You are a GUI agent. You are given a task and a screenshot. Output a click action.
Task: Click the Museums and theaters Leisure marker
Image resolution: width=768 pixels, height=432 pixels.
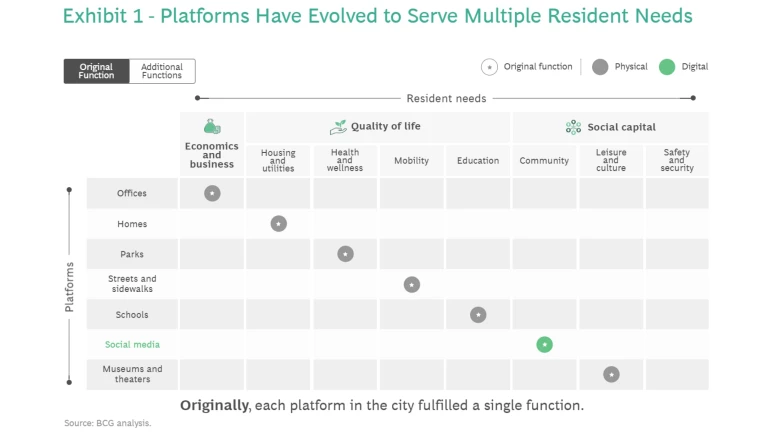pyautogui.click(x=611, y=375)
